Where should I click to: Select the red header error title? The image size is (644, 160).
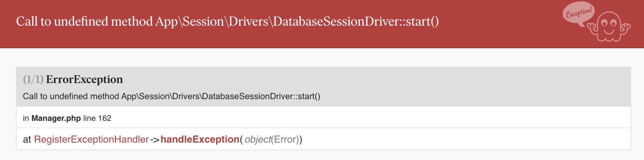point(227,22)
